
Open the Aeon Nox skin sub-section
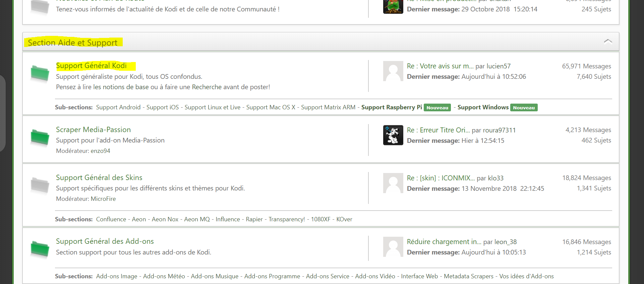click(165, 219)
